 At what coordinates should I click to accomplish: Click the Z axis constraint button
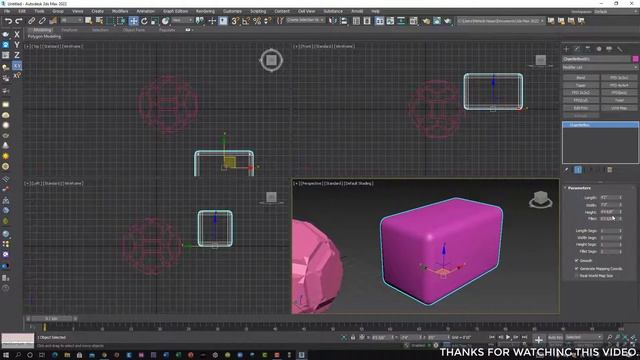point(17,55)
